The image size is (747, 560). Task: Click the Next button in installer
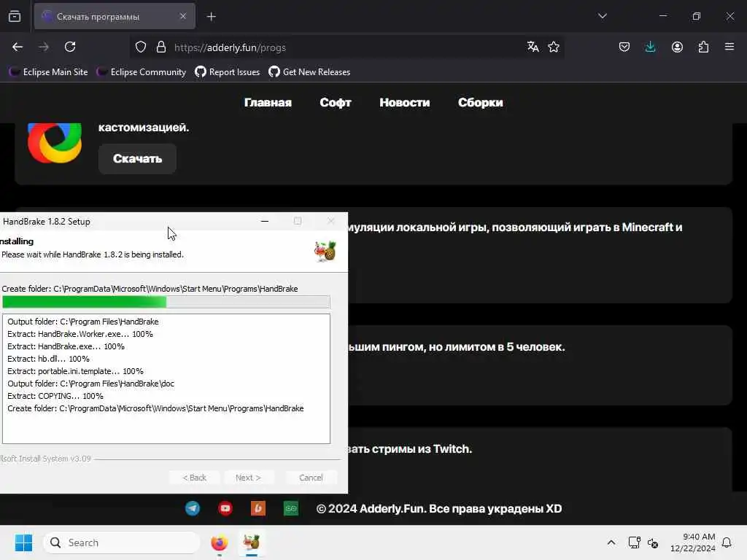[248, 477]
